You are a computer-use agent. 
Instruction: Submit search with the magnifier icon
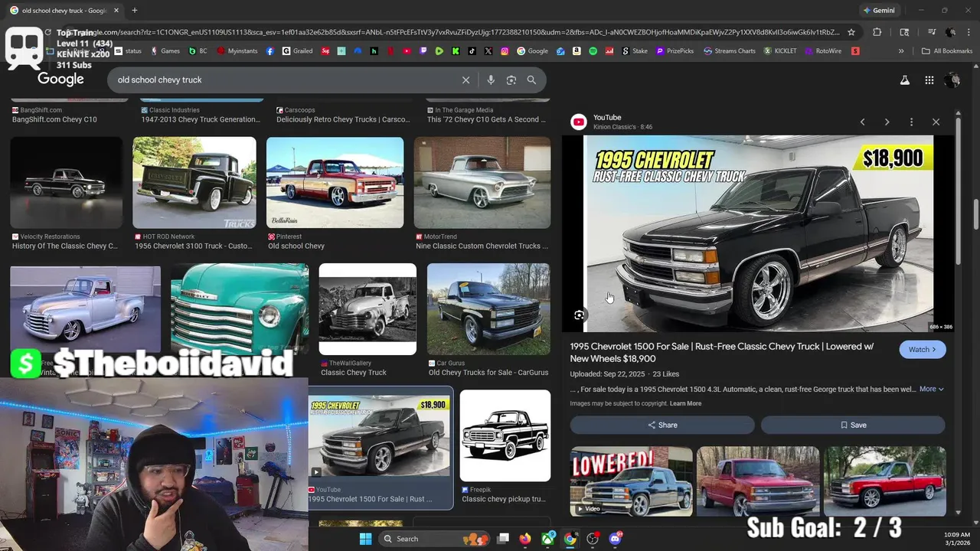pyautogui.click(x=531, y=80)
